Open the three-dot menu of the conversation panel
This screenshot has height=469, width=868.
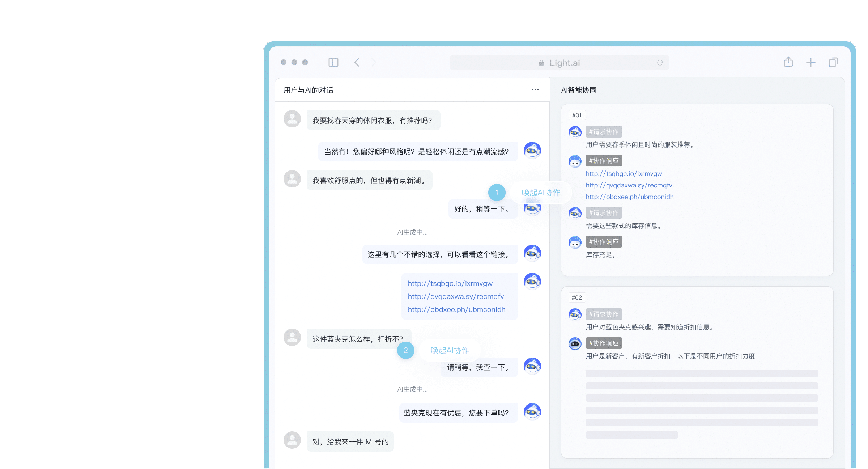pyautogui.click(x=535, y=90)
